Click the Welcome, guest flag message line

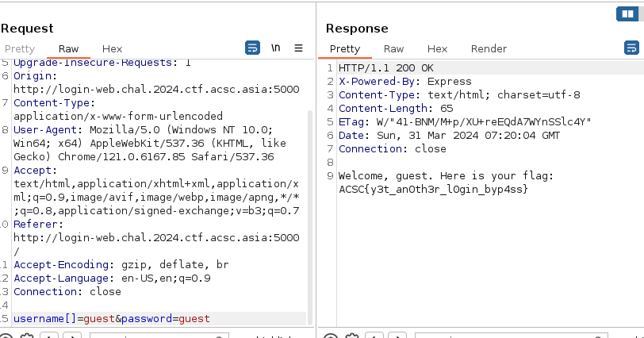(446, 176)
